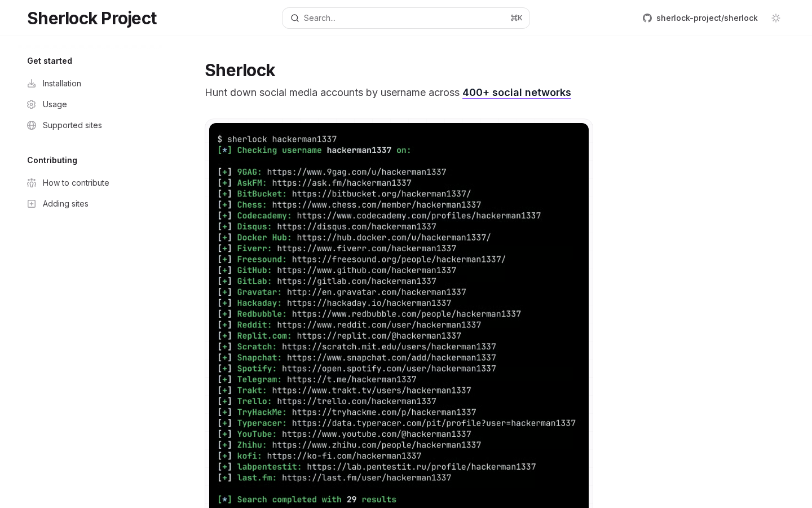Screen dimensions: 812x508
Task: Click the 'Checking username hackerman1337 on:' line
Action: pos(314,150)
